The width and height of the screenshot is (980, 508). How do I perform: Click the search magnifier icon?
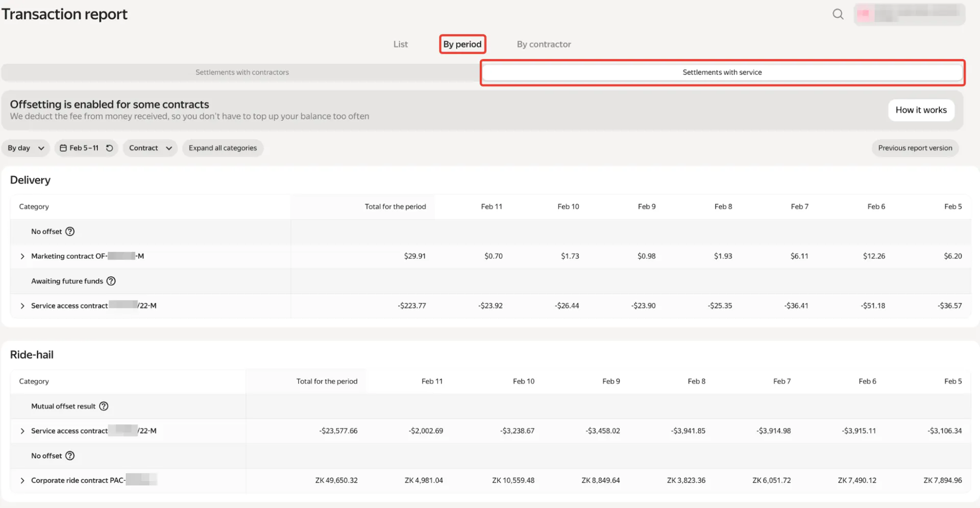pyautogui.click(x=838, y=14)
